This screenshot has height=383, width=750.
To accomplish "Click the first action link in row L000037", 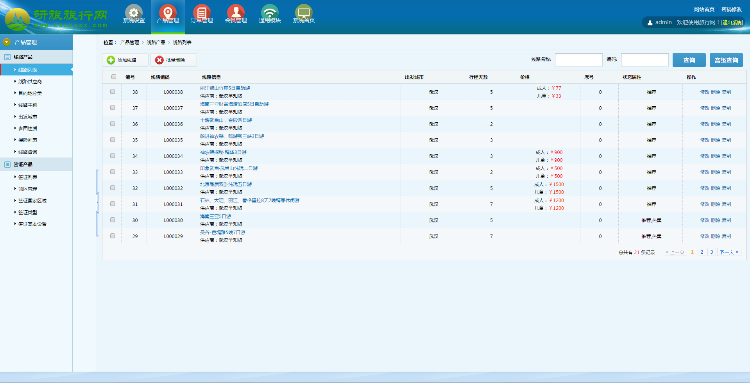I will click(704, 108).
